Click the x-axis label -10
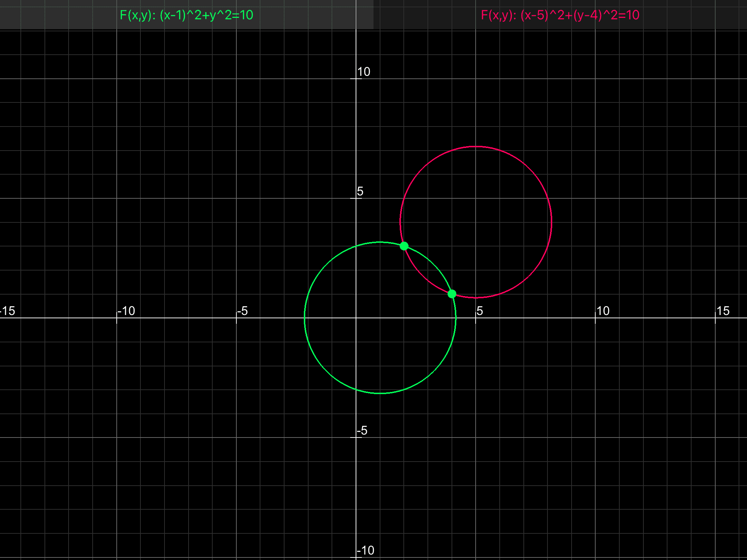The height and width of the screenshot is (560, 747). 126,311
